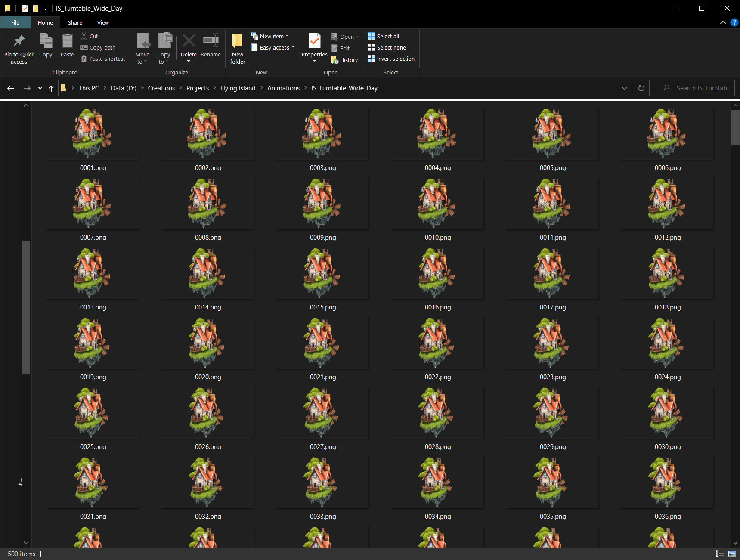The width and height of the screenshot is (740, 560).
Task: Open the View ribbon tab
Action: (103, 22)
